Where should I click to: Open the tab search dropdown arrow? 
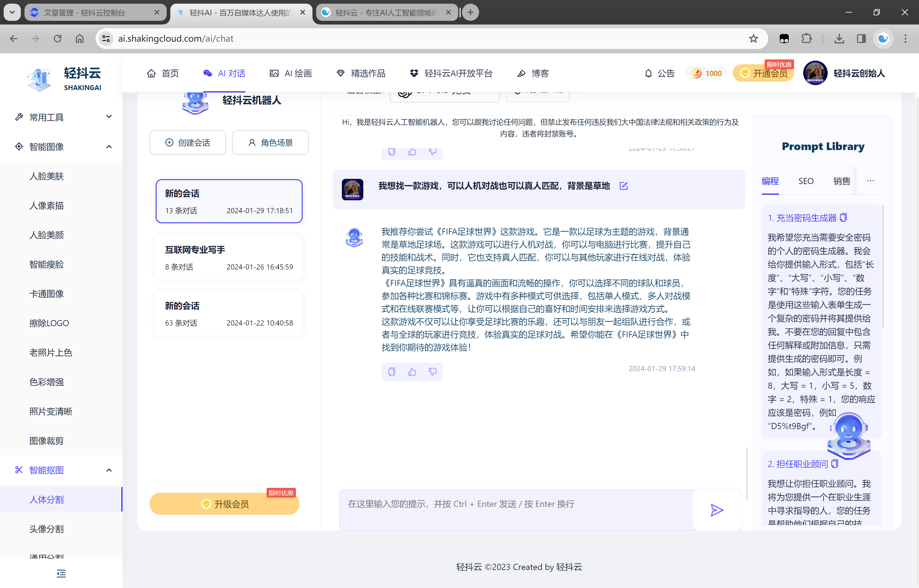[x=12, y=13]
